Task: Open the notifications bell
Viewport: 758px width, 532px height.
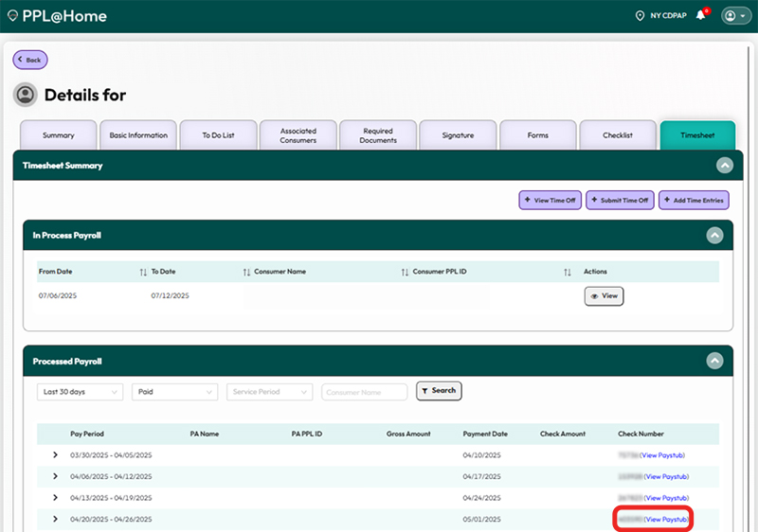Action: click(701, 15)
